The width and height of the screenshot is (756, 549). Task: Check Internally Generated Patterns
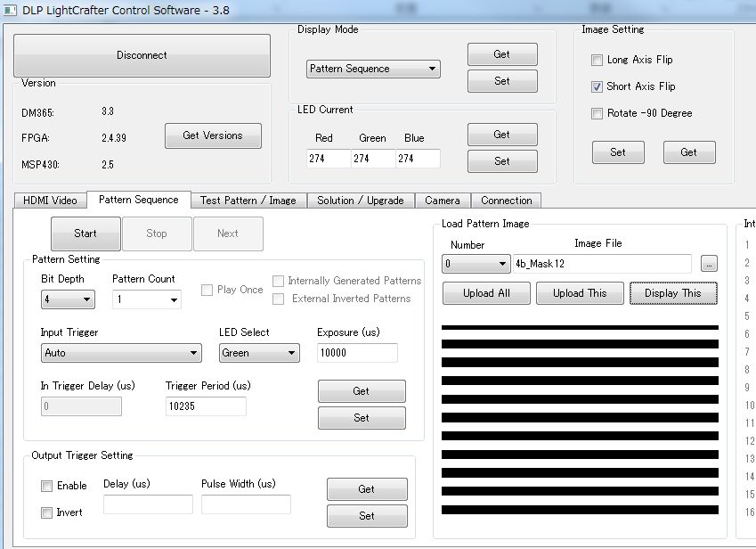tap(278, 281)
